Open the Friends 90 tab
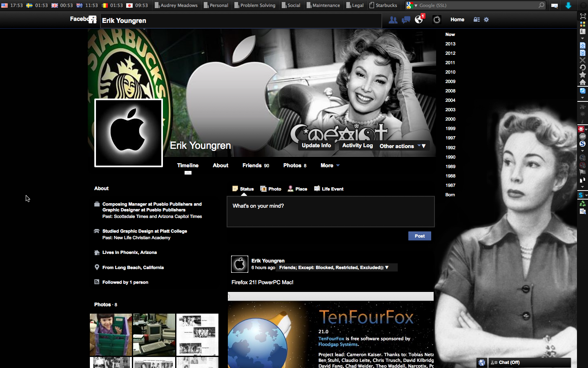Image resolution: width=588 pixels, height=368 pixels. [x=256, y=166]
